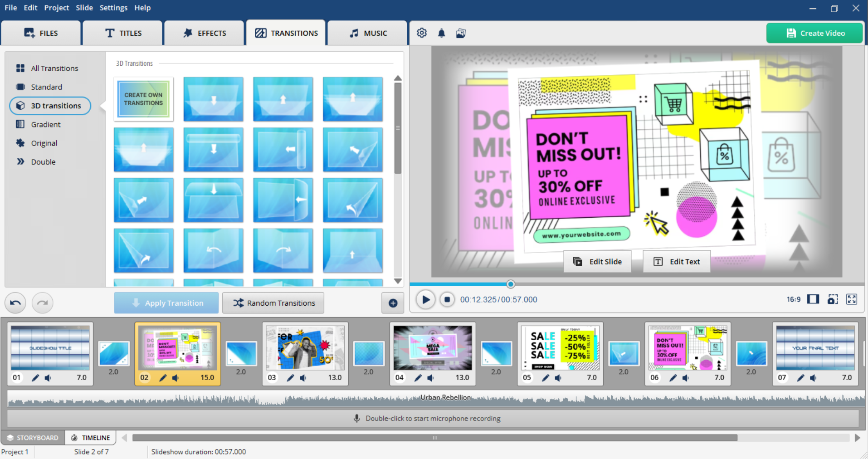This screenshot has width=868, height=459.
Task: Undo the last action
Action: click(15, 303)
